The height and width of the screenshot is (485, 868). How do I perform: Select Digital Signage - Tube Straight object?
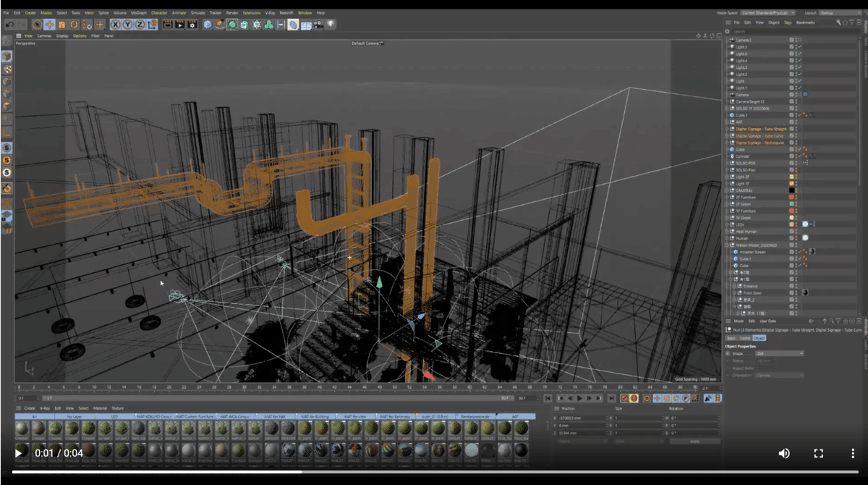tap(761, 129)
